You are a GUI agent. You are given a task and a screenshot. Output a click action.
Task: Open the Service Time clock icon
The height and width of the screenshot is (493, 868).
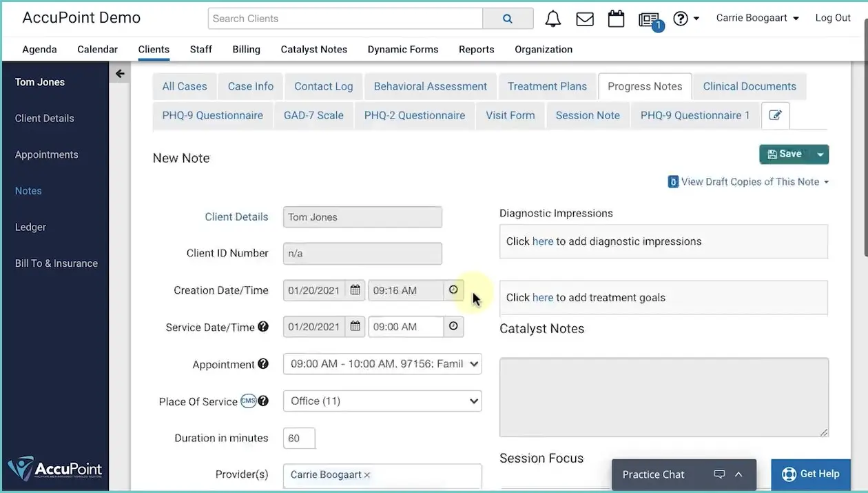[453, 326]
